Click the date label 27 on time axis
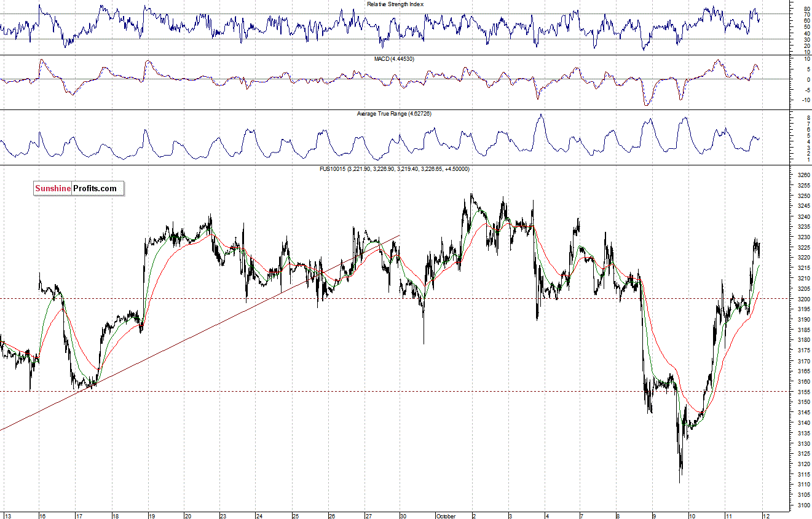Image resolution: width=812 pixels, height=519 pixels. pos(368,516)
